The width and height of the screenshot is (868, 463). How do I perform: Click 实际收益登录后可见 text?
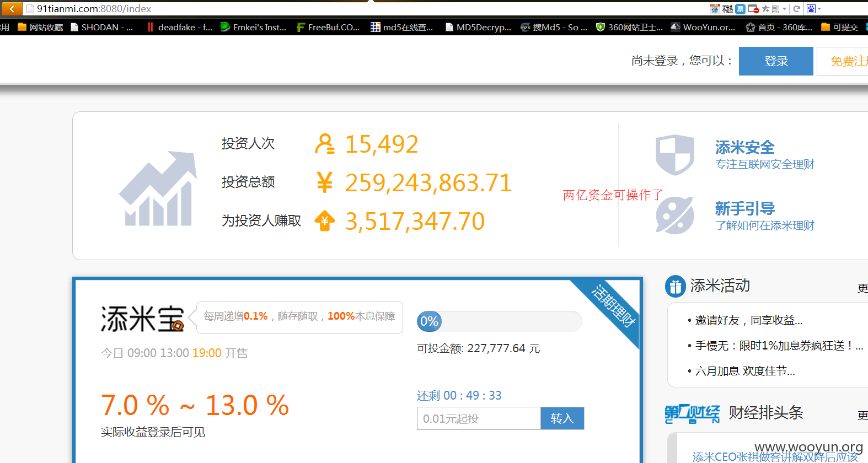153,432
